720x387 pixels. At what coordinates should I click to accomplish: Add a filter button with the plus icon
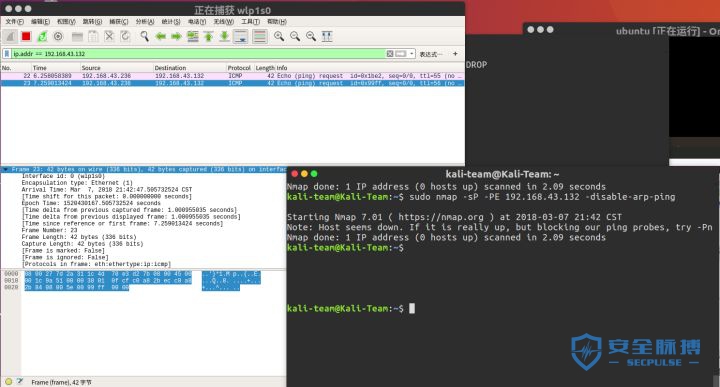coord(455,54)
